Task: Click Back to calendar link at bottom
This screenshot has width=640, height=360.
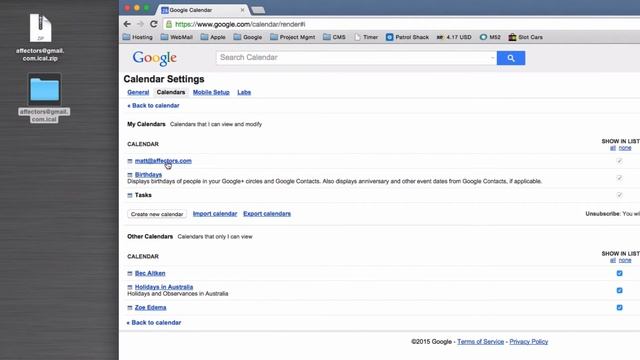Action: coord(153,322)
